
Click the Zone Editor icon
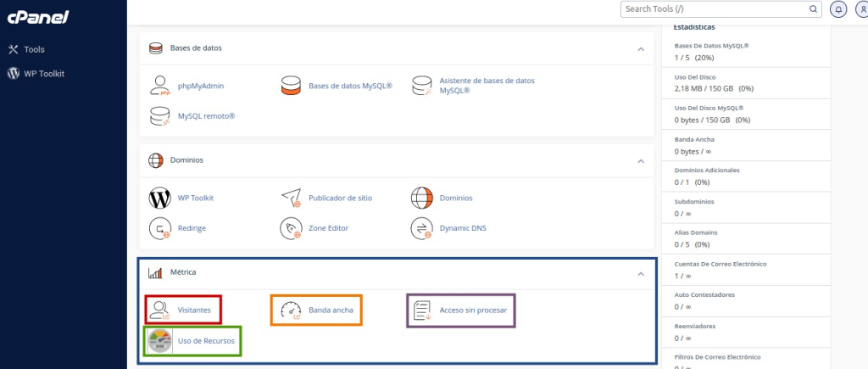291,227
